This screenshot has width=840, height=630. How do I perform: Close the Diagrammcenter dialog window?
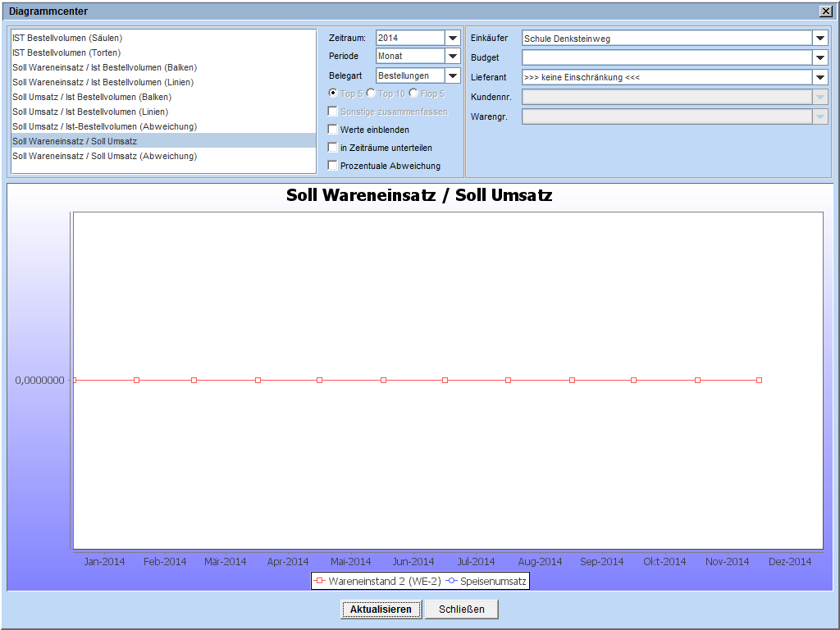(x=825, y=11)
